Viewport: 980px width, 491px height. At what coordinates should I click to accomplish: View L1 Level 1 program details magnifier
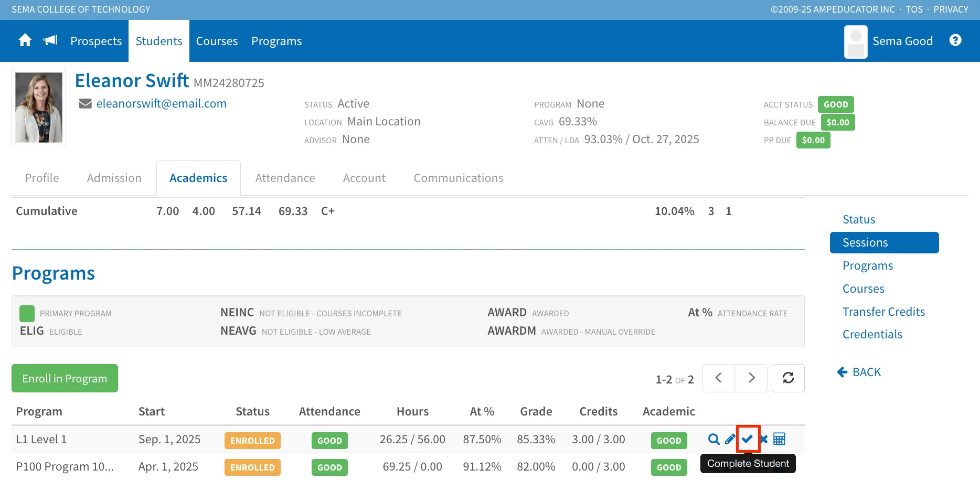click(713, 439)
